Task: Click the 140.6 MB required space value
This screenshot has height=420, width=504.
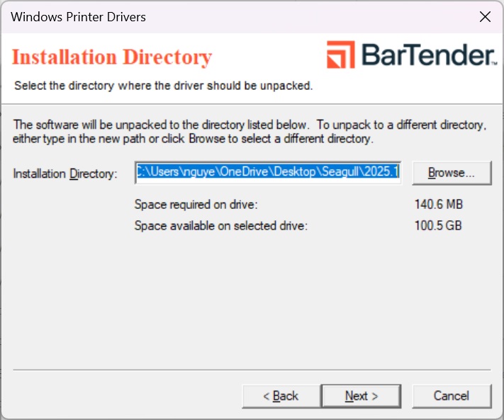Action: (x=438, y=205)
